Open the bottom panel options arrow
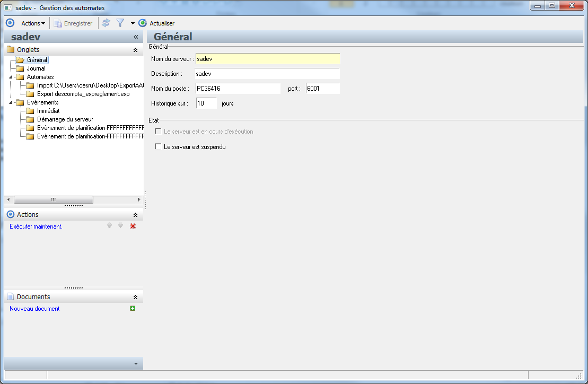This screenshot has height=384, width=588. [x=136, y=364]
